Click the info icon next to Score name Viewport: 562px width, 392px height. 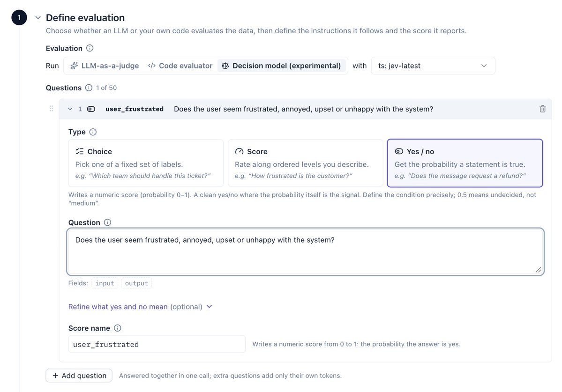(118, 328)
